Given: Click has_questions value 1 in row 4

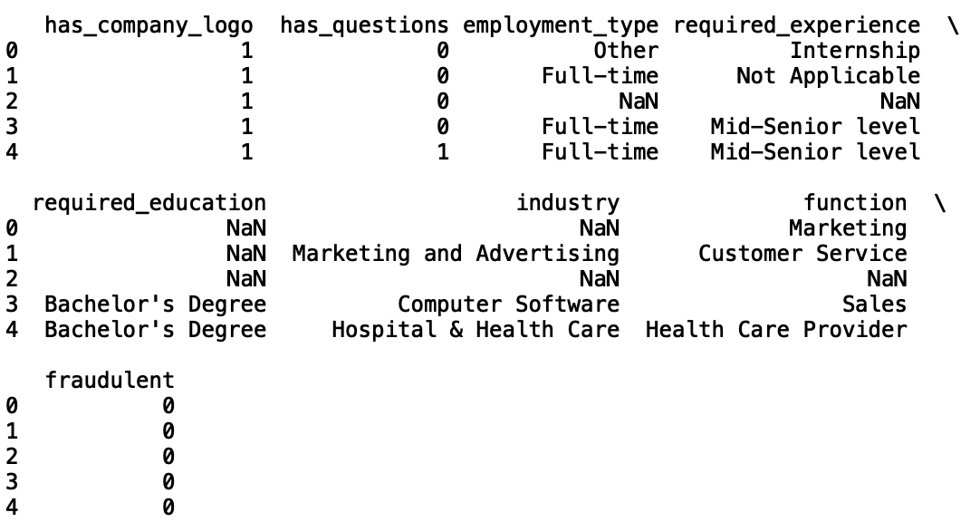Looking at the screenshot, I should coord(442,152).
